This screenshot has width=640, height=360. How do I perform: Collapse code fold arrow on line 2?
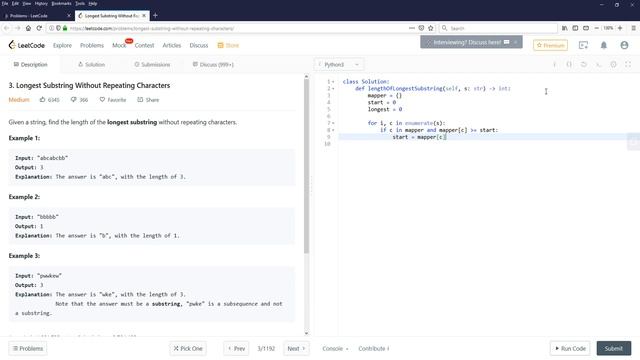[x=333, y=89]
